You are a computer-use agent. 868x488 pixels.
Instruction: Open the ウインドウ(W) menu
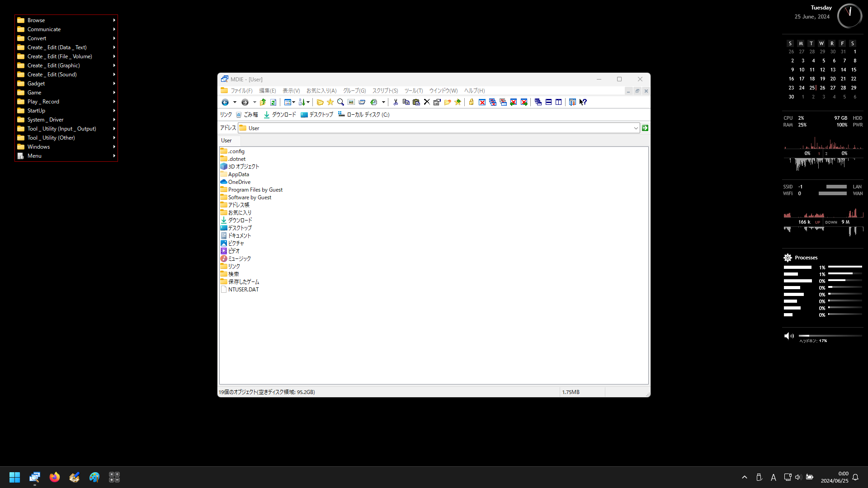(443, 91)
